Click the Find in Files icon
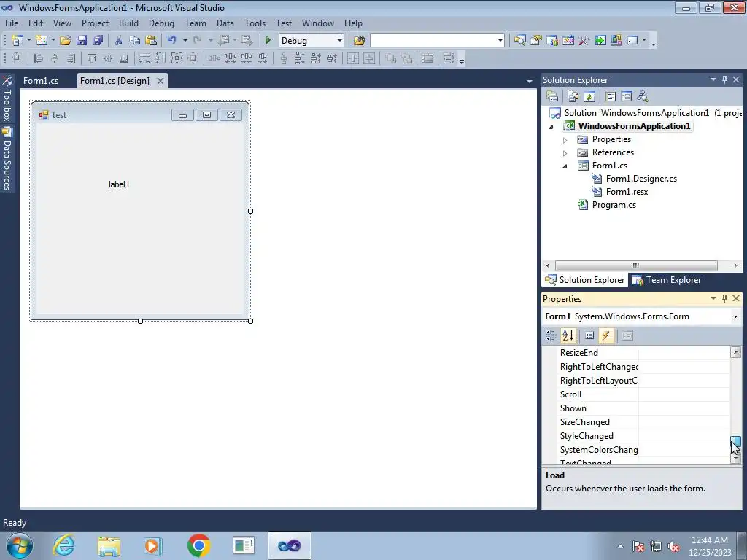 [359, 41]
